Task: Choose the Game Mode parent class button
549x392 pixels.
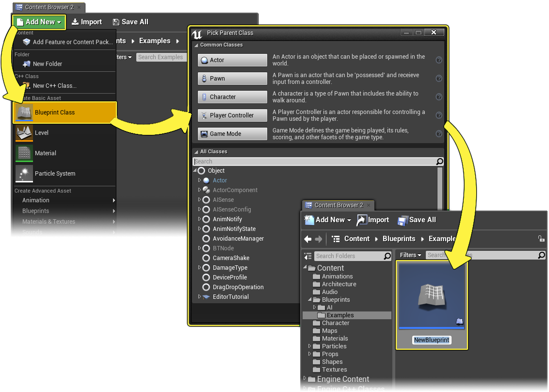Action: (x=232, y=134)
